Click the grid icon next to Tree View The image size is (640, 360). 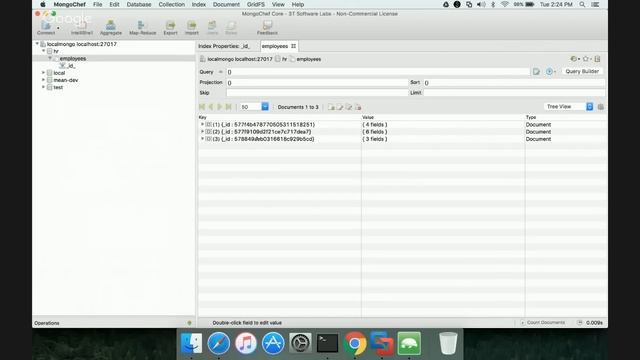[x=600, y=107]
